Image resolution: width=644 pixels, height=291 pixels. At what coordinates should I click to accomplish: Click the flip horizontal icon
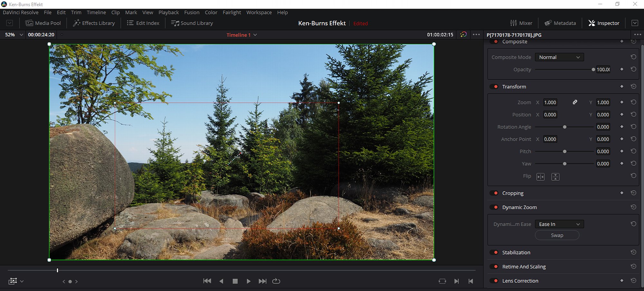540,177
